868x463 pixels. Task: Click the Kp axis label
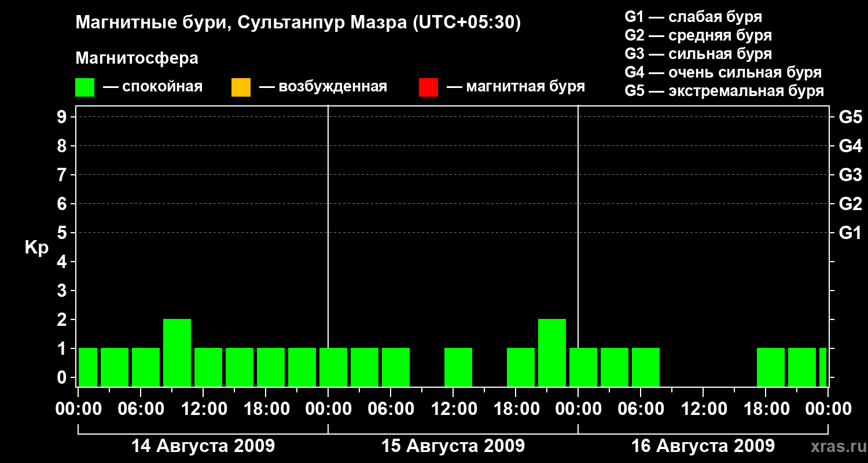(x=36, y=248)
